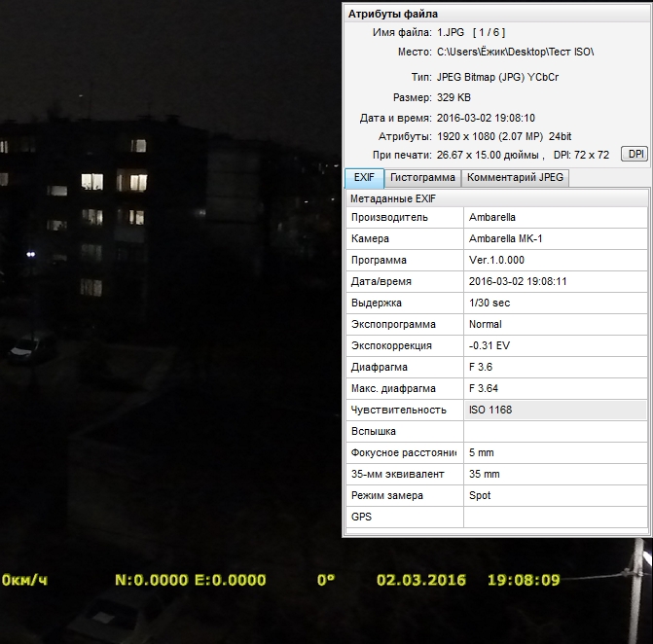Click the Выдержка 1/30 sec row
The width and height of the screenshot is (653, 644).
click(x=497, y=304)
